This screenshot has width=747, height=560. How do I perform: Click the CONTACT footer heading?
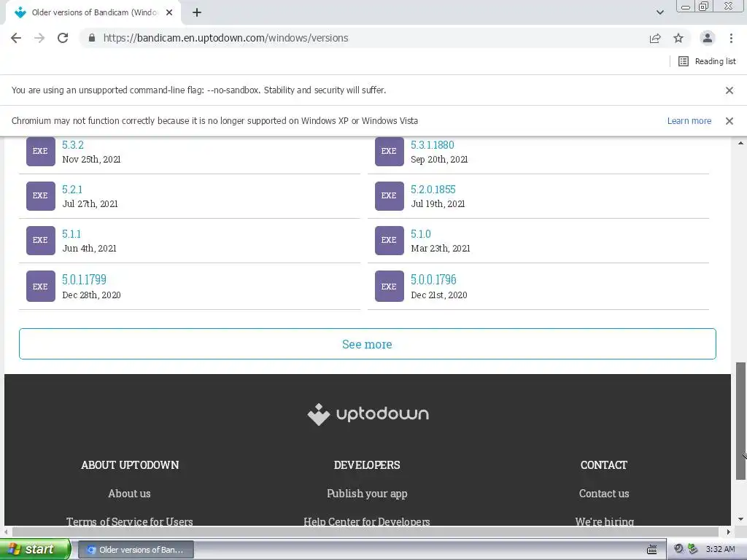point(603,465)
